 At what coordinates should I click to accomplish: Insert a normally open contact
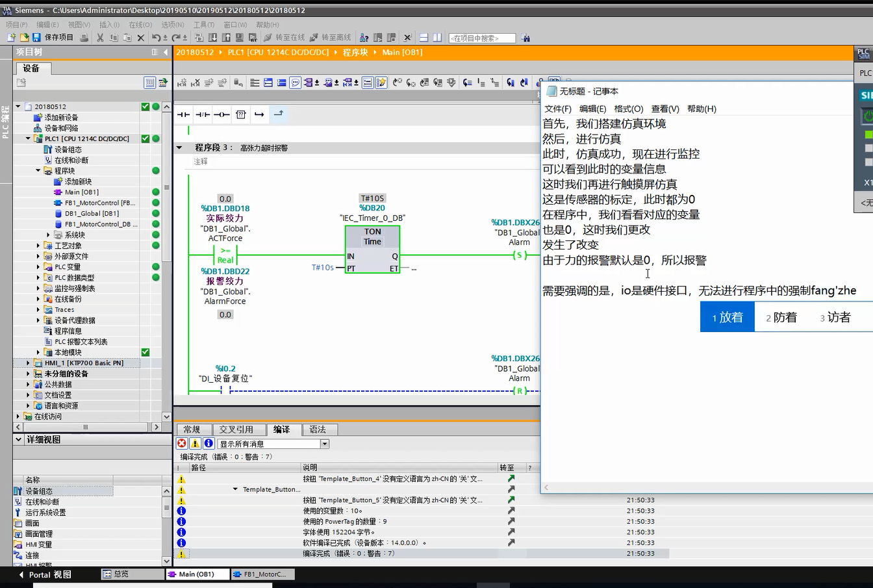(x=184, y=114)
